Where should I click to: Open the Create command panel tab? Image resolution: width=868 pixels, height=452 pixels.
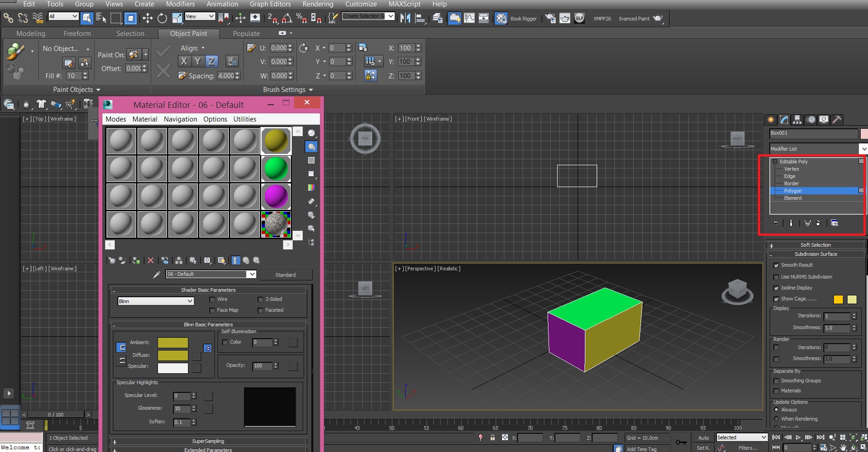point(771,120)
